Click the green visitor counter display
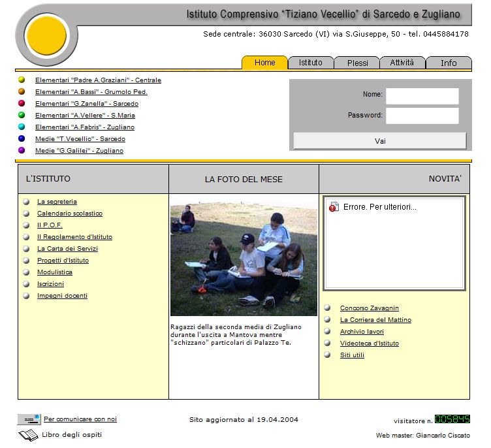Viewport: 491px width, 448px height. point(452,419)
